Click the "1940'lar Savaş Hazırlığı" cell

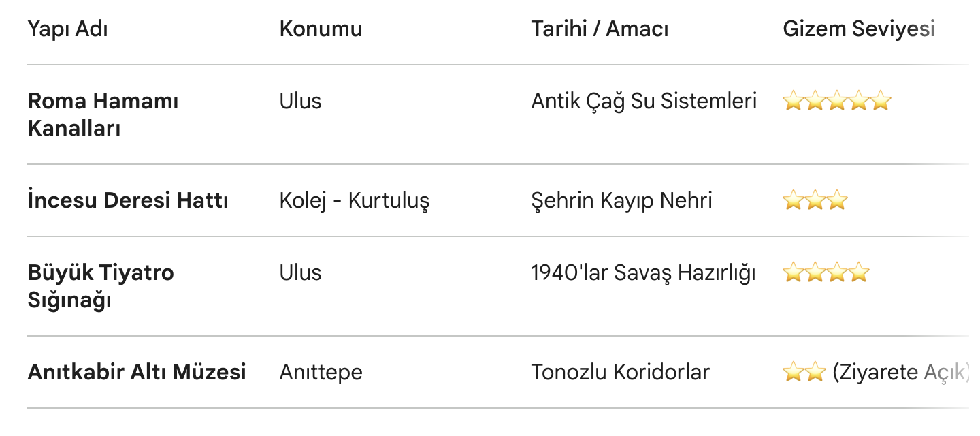click(643, 273)
